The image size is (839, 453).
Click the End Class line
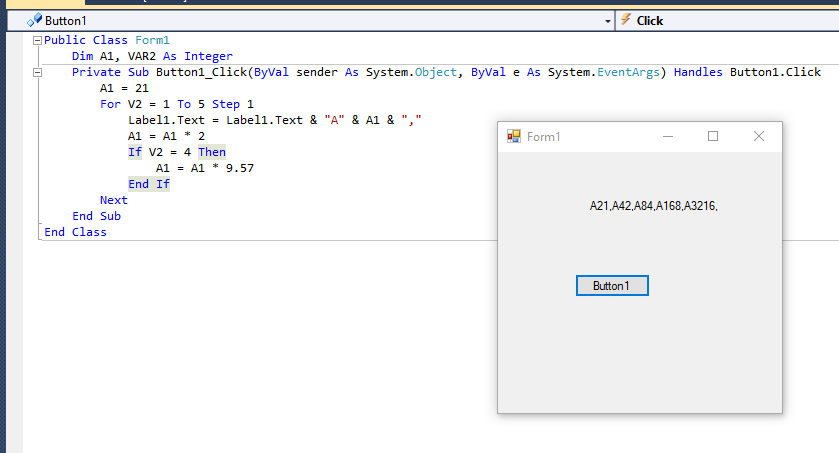pyautogui.click(x=75, y=232)
